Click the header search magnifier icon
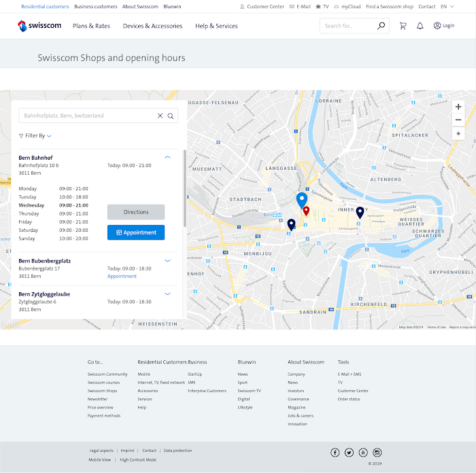 (381, 26)
